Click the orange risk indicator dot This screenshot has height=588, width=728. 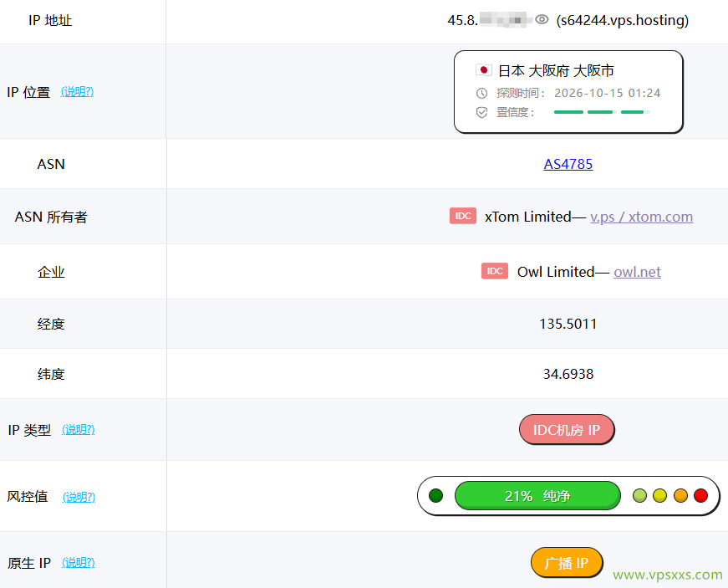coord(680,495)
